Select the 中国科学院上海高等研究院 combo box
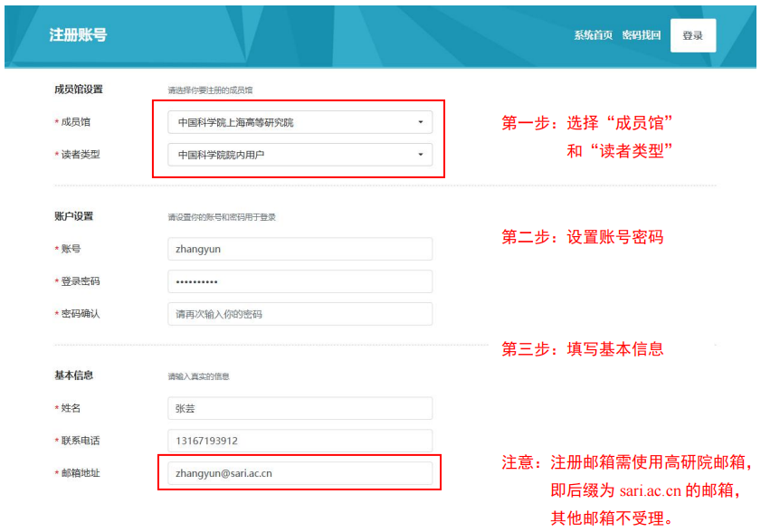The image size is (761, 532). (x=300, y=122)
